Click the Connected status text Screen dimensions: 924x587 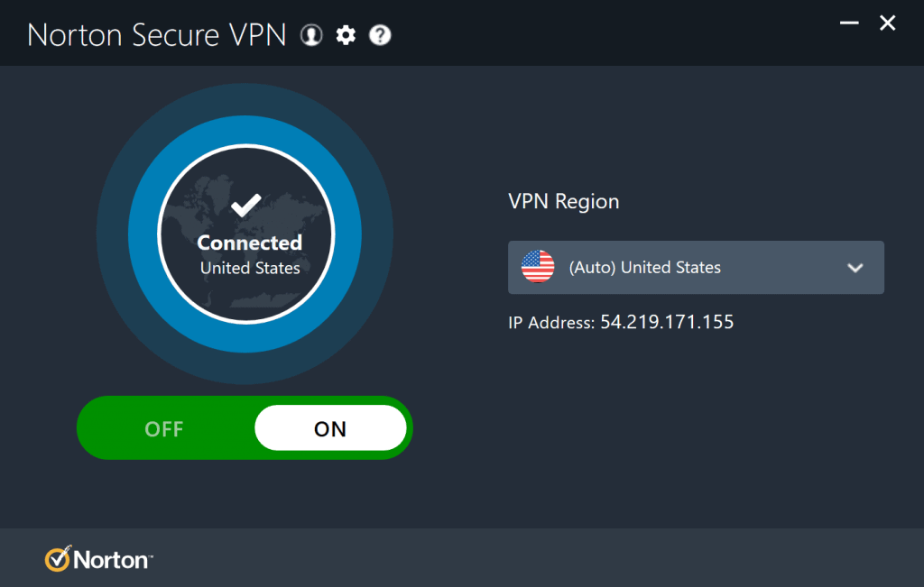[250, 243]
